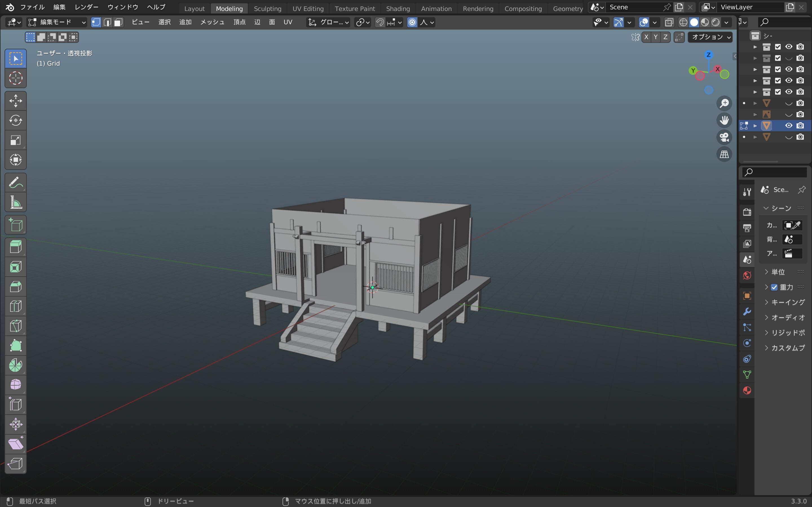Click the blue Z axis gizmo ball
Viewport: 812px width, 507px height.
(x=708, y=55)
